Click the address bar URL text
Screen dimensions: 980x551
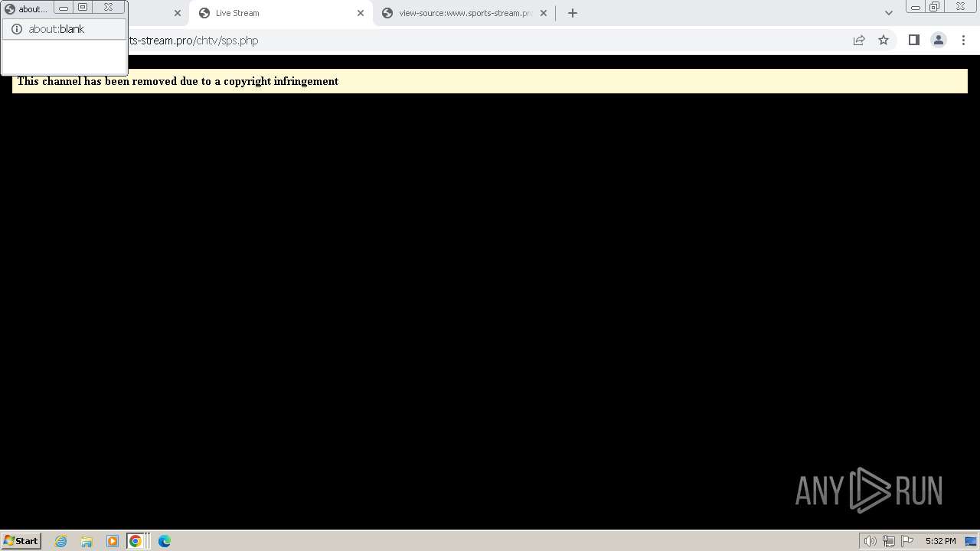pos(193,41)
